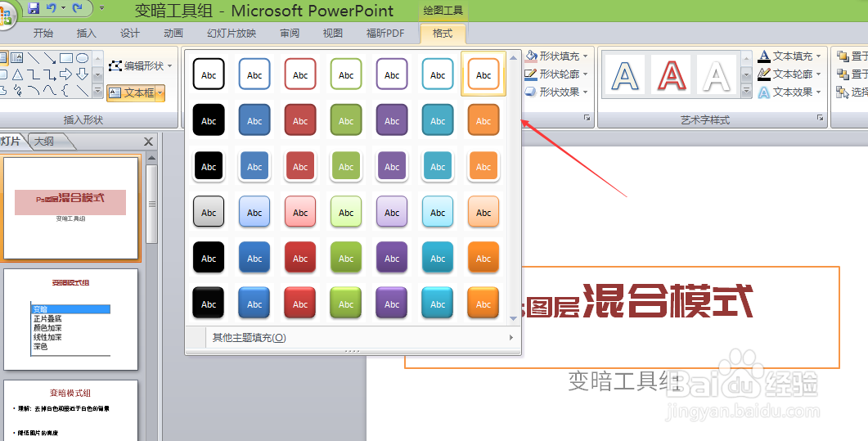Select the elbow arrow connector shape
The width and height of the screenshot is (868, 441).
click(x=50, y=74)
